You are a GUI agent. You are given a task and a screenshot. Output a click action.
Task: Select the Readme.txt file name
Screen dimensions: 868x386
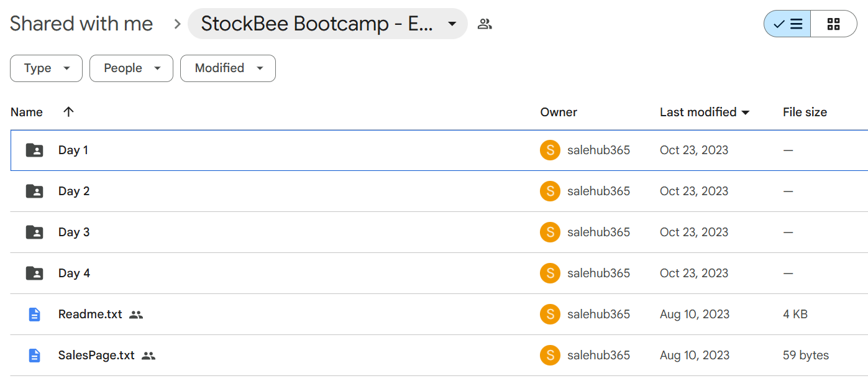point(90,314)
